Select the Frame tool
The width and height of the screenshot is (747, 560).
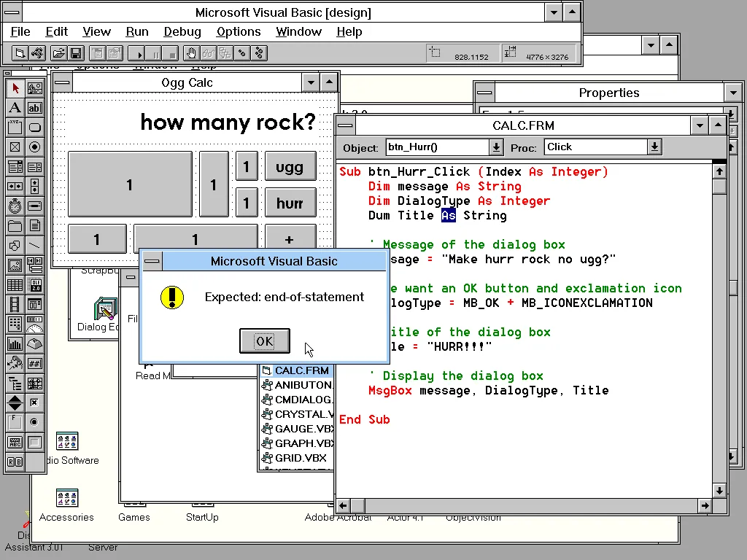pos(15,127)
